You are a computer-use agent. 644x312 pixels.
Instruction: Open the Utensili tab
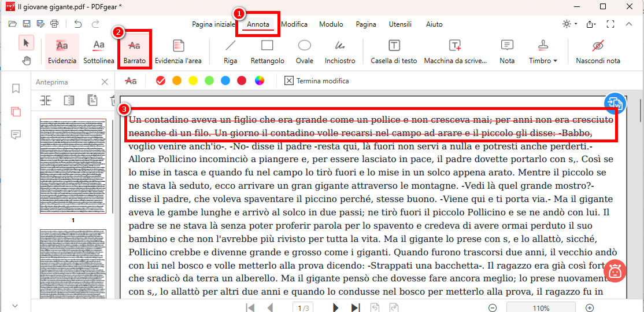[400, 24]
